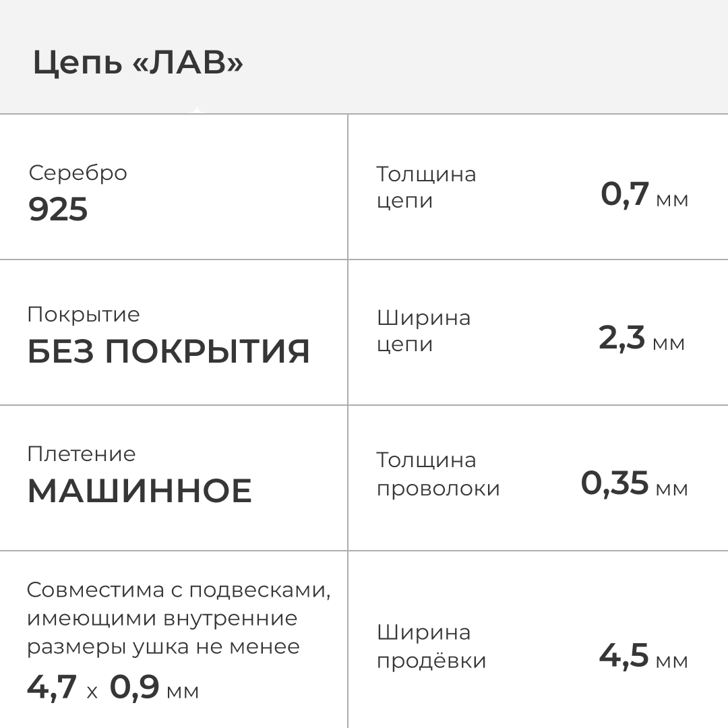Click the «Ширина цепи» label
Viewport: 728px width, 728px height.
[423, 331]
